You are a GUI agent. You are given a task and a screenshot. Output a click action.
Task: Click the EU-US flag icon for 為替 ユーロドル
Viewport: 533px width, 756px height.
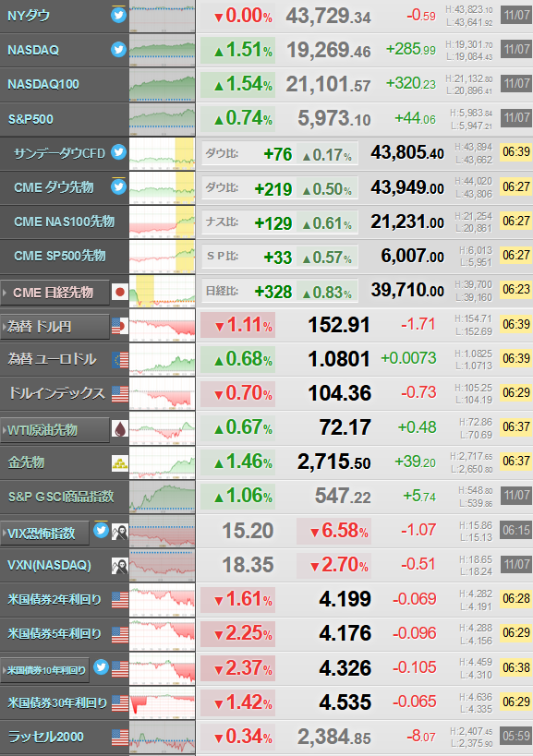tap(119, 360)
